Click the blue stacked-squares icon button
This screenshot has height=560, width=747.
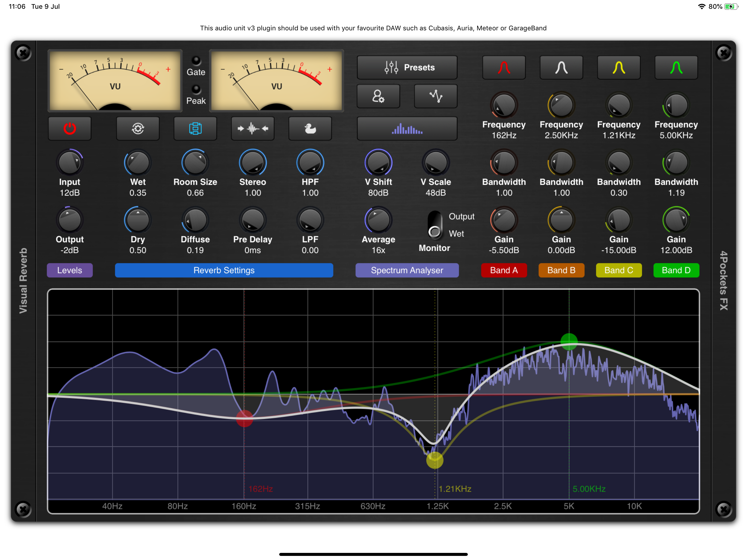coord(195,128)
